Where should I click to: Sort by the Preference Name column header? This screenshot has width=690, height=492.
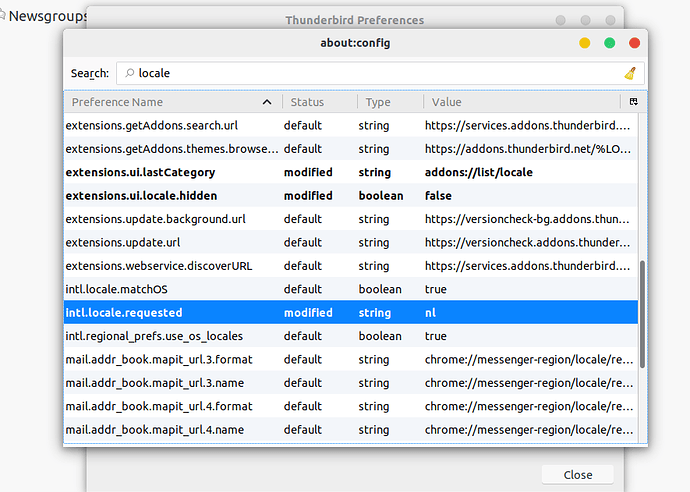(x=174, y=102)
